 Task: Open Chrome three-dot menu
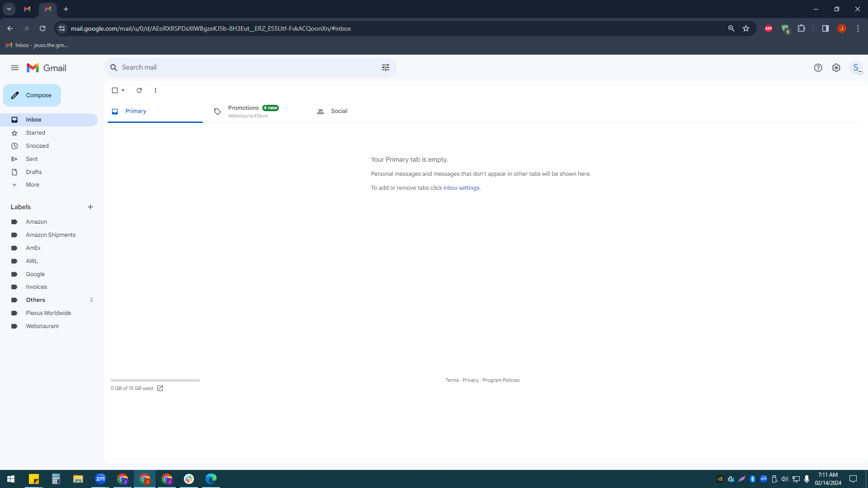point(858,28)
